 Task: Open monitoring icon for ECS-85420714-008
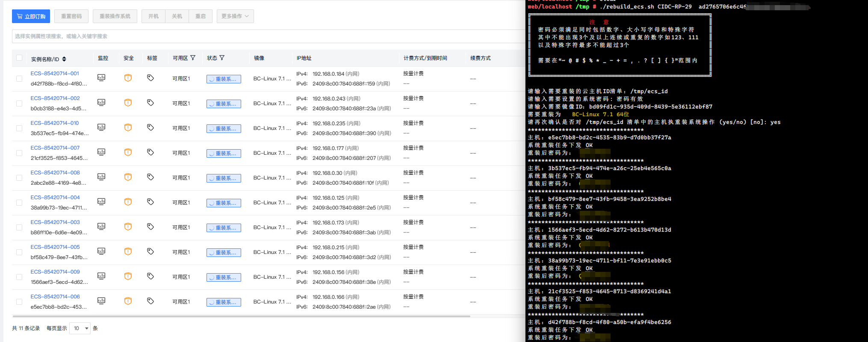[101, 177]
